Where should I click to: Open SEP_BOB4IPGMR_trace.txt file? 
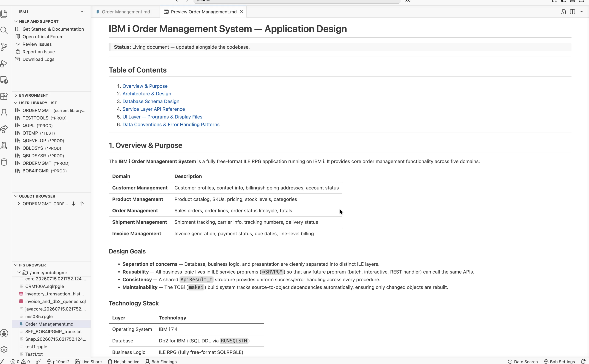51,331
